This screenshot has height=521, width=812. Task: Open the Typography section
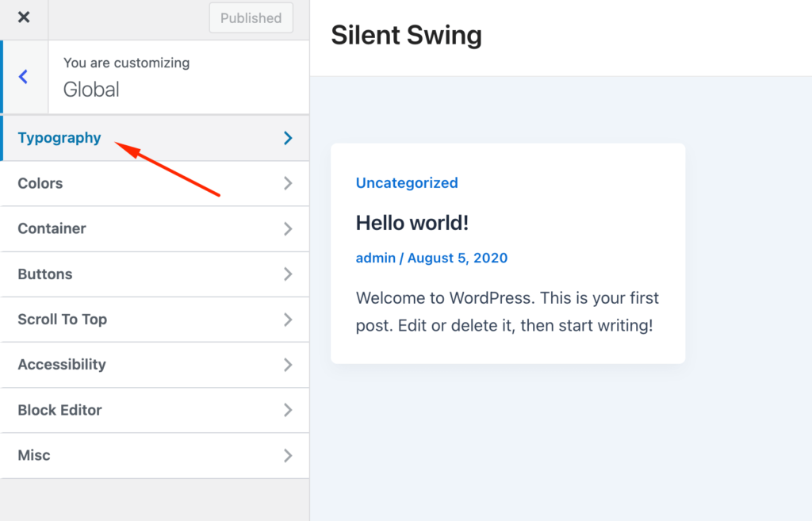(x=59, y=138)
